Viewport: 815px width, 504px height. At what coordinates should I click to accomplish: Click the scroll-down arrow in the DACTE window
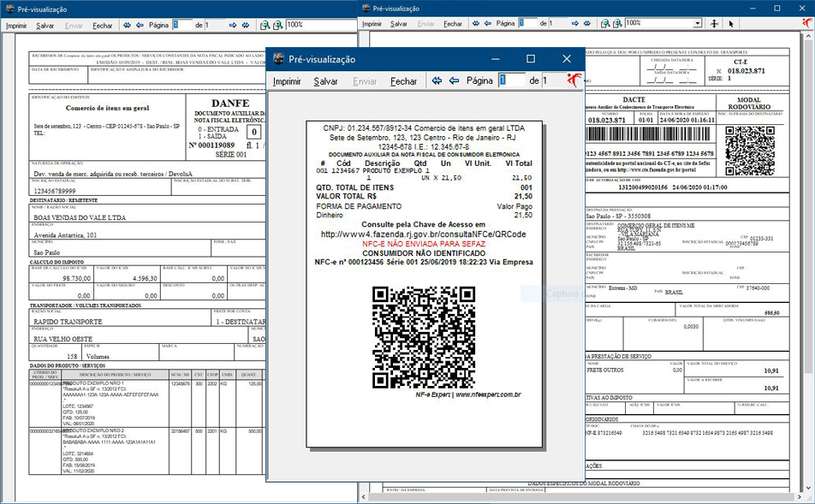point(808,489)
